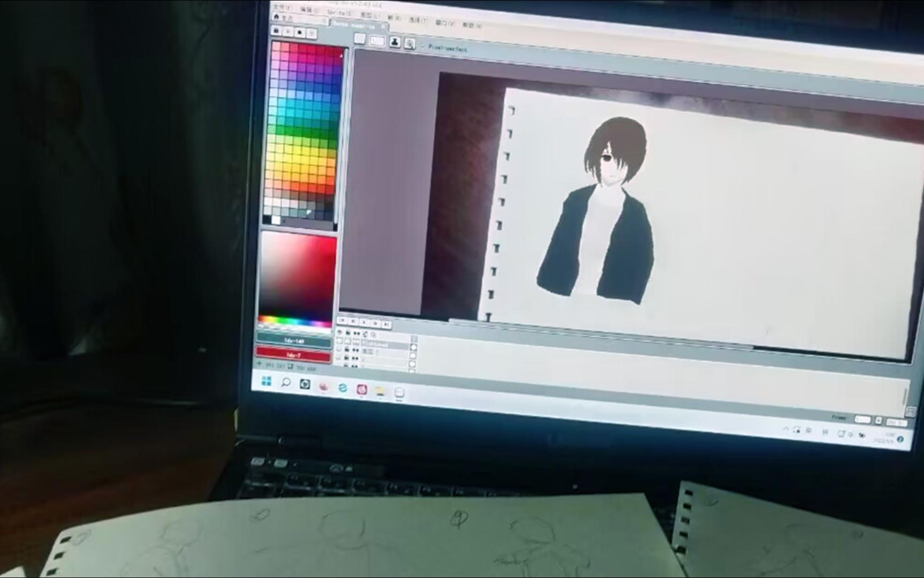Open File Explorer on the taskbar

pos(380,391)
